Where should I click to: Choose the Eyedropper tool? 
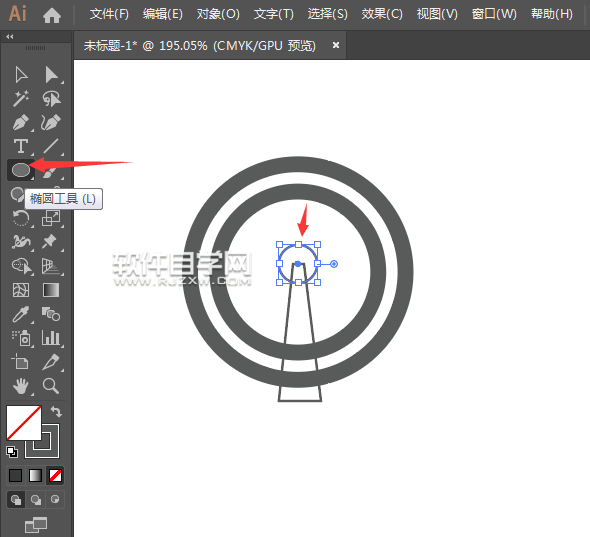tap(21, 314)
